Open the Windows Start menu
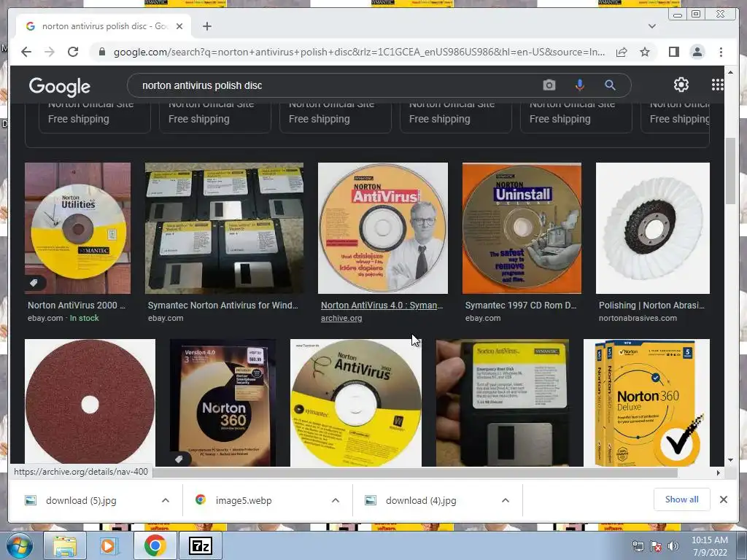This screenshot has width=747, height=560. pos(19,545)
